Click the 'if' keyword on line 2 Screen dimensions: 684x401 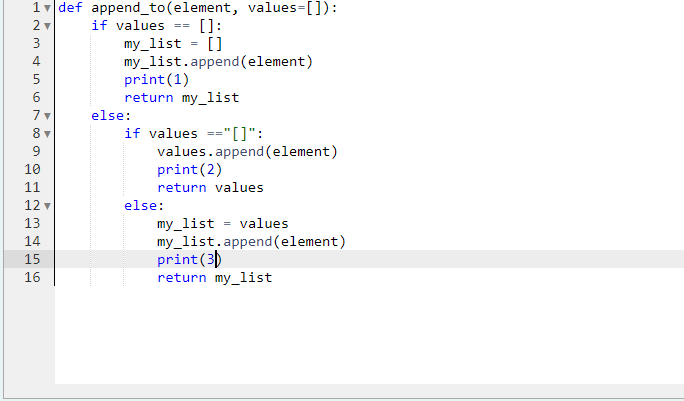(x=99, y=26)
